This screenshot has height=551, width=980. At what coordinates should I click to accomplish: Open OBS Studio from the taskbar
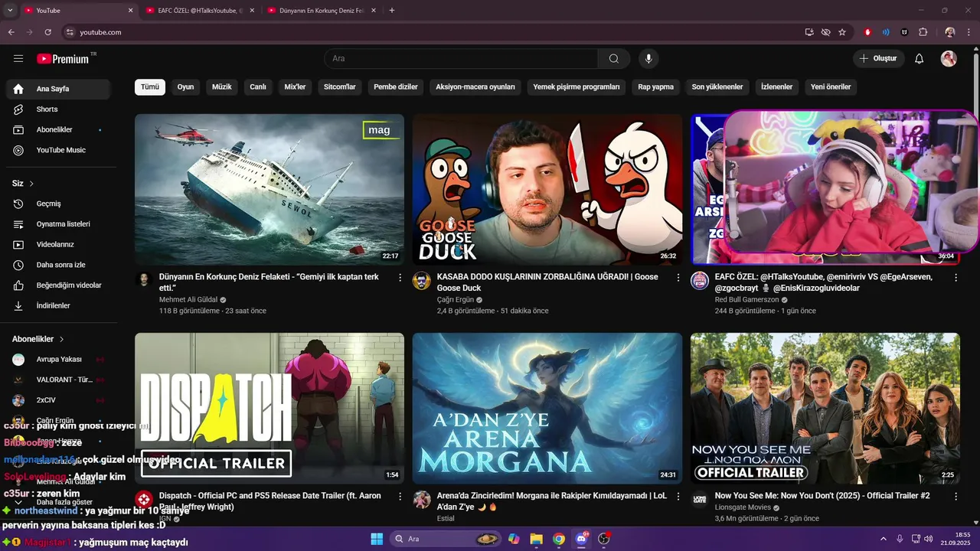pyautogui.click(x=603, y=539)
